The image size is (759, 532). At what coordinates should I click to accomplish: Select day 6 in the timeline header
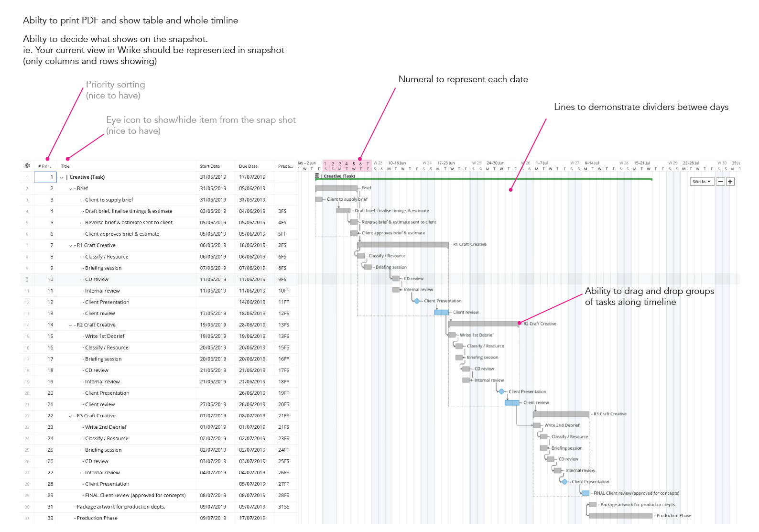point(360,164)
